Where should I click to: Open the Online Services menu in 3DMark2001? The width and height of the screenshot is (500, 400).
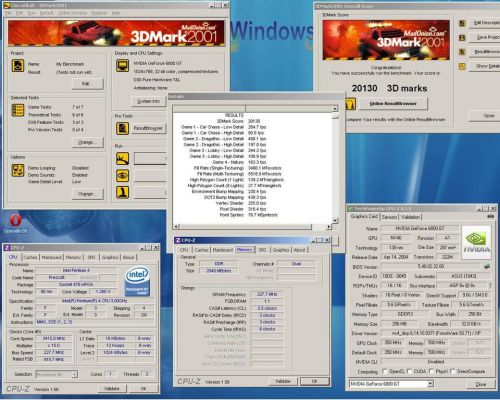pyautogui.click(x=72, y=13)
